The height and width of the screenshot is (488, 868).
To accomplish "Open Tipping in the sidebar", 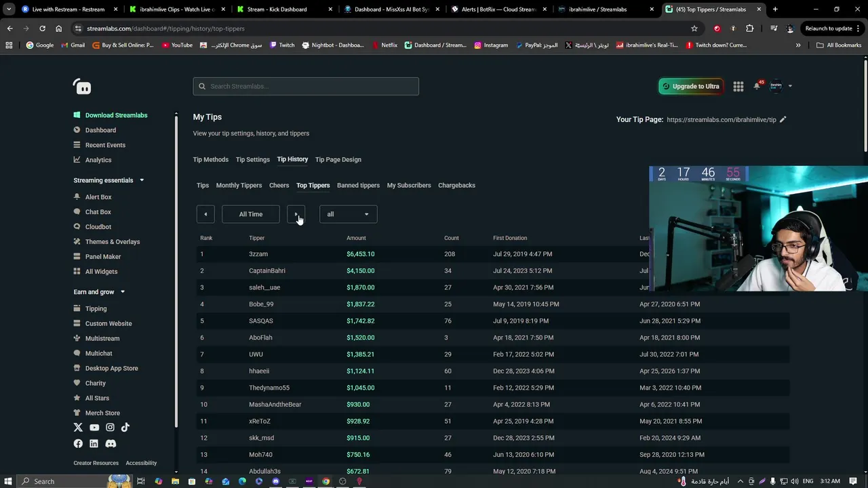I will coord(96,309).
